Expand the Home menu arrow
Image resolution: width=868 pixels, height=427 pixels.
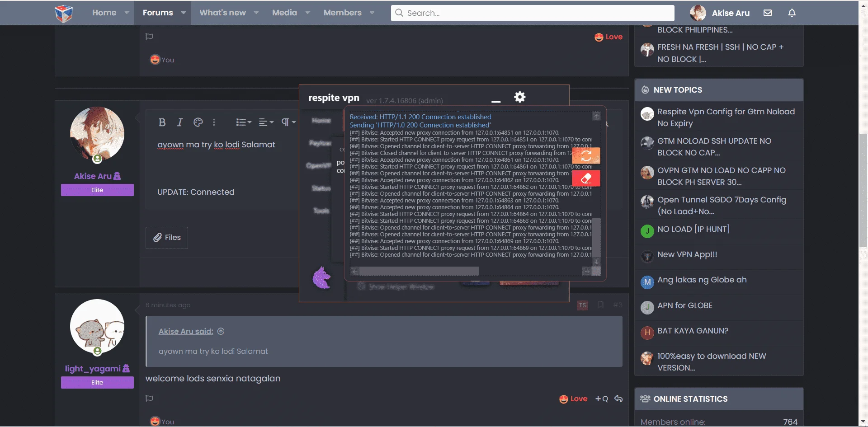pyautogui.click(x=127, y=13)
